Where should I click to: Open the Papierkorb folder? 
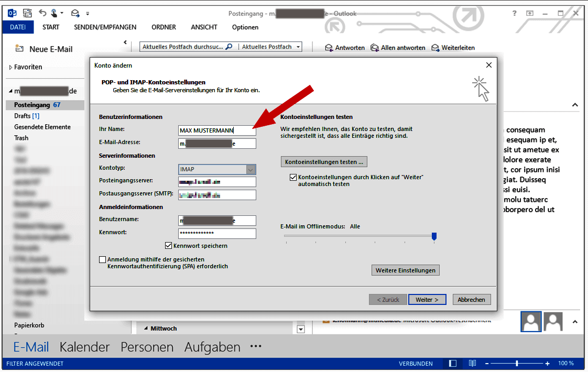(x=29, y=325)
